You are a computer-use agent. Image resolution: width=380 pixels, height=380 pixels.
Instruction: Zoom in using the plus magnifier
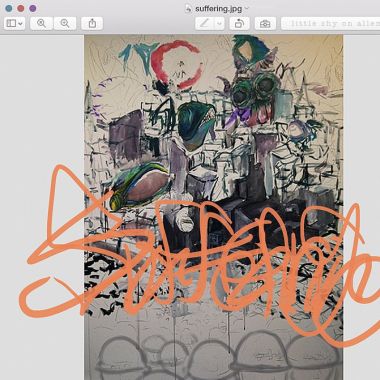(x=65, y=23)
